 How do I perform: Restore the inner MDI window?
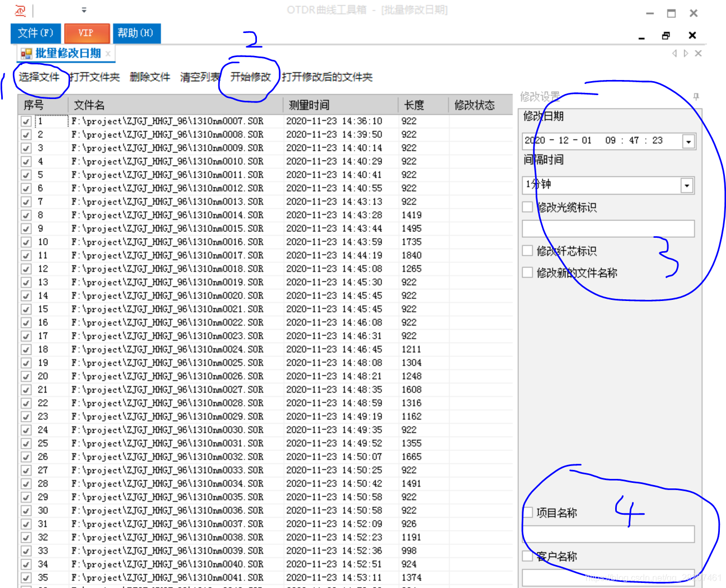tap(666, 35)
